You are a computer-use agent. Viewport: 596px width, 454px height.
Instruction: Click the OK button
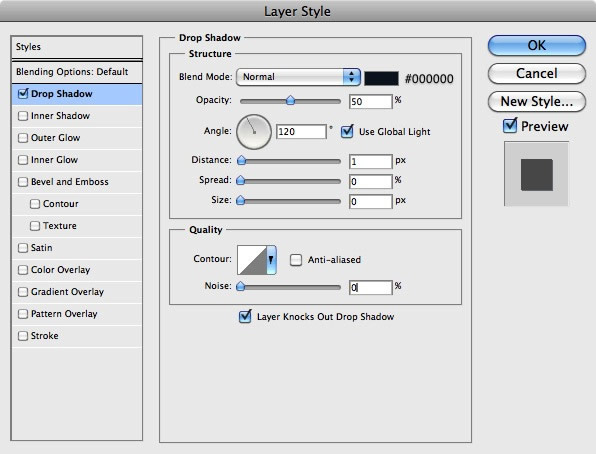click(x=537, y=46)
